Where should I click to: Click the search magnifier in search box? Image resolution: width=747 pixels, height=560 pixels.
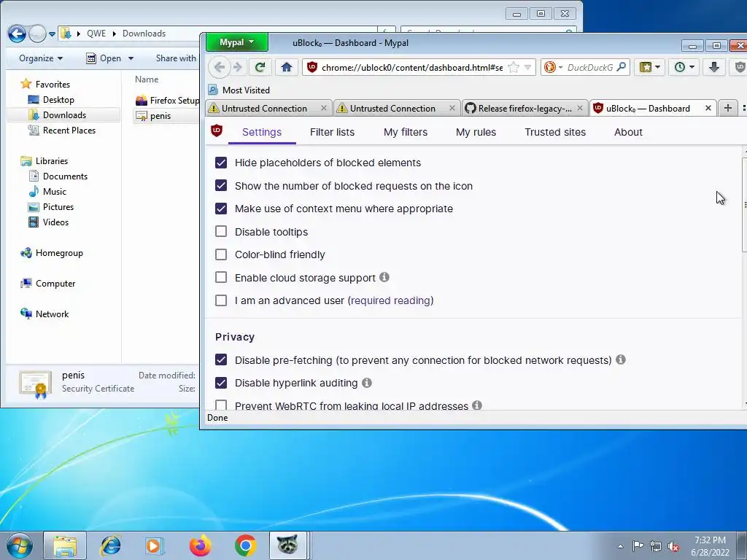point(622,67)
